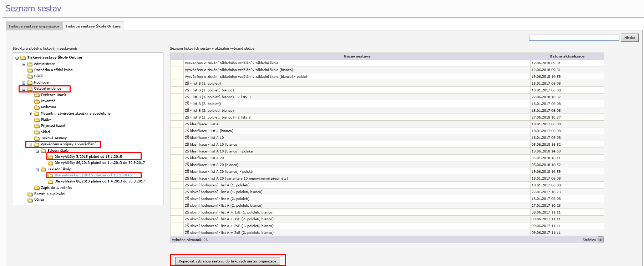Viewport: 644px width, 266px height.
Task: Select row ZŠ - list B (1. pololetí)
Action: pyautogui.click(x=387, y=83)
